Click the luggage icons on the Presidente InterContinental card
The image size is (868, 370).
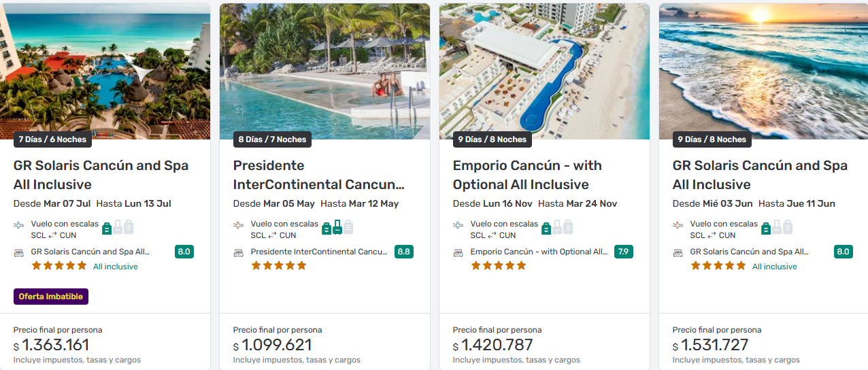[x=337, y=227]
